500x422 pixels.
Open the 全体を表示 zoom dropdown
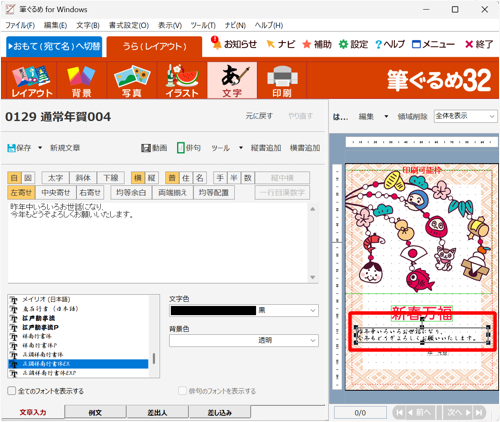pyautogui.click(x=465, y=116)
